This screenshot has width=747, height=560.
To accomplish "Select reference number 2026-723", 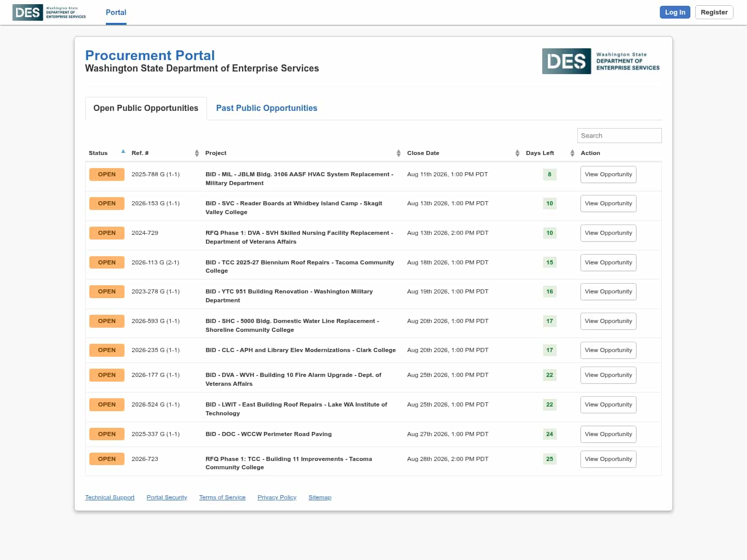I will pyautogui.click(x=145, y=459).
